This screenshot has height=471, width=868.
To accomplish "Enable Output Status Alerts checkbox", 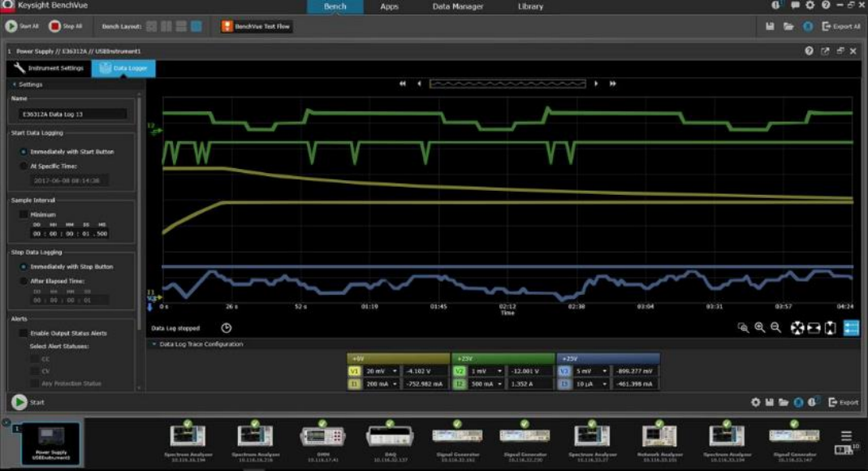I will [24, 333].
